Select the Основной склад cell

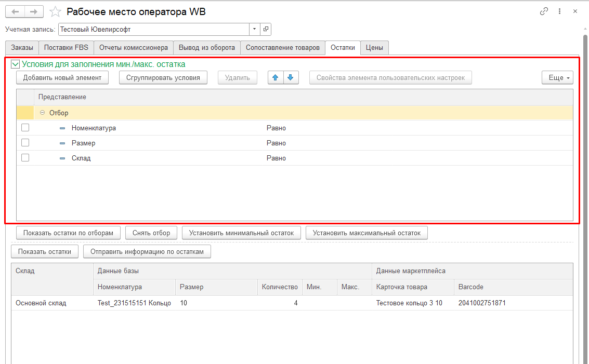[x=52, y=303]
